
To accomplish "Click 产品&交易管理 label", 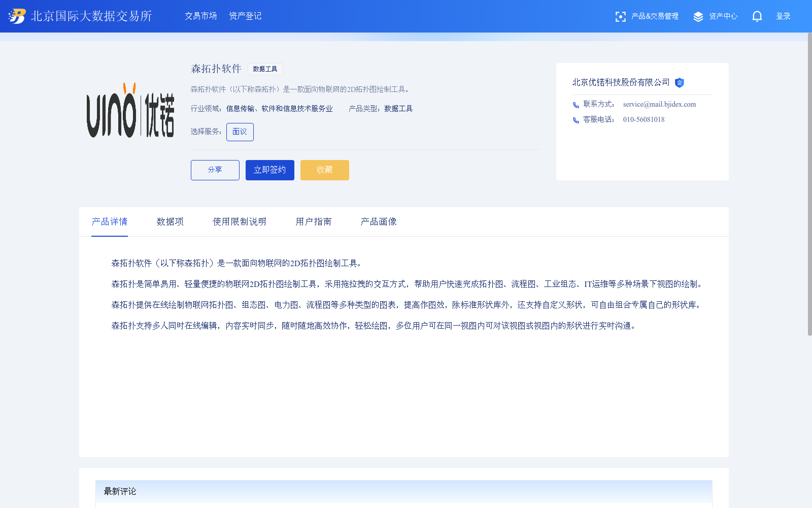I will click(x=655, y=16).
